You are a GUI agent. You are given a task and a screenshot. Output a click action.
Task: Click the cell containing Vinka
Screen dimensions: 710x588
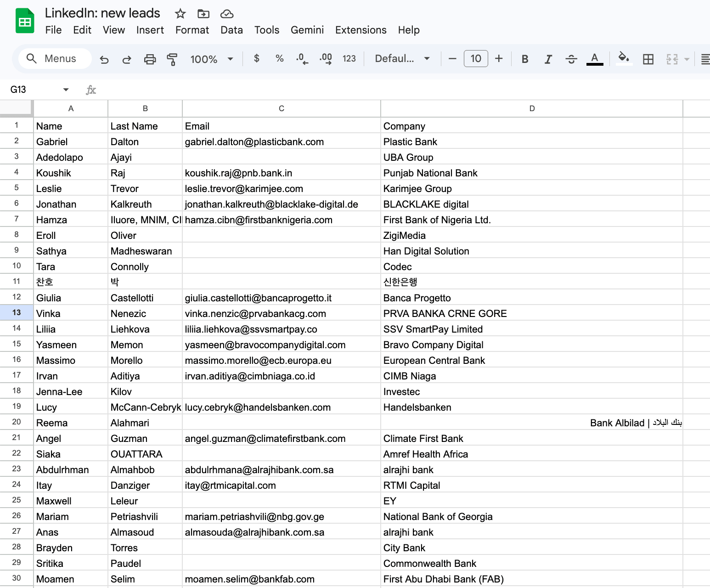[71, 313]
